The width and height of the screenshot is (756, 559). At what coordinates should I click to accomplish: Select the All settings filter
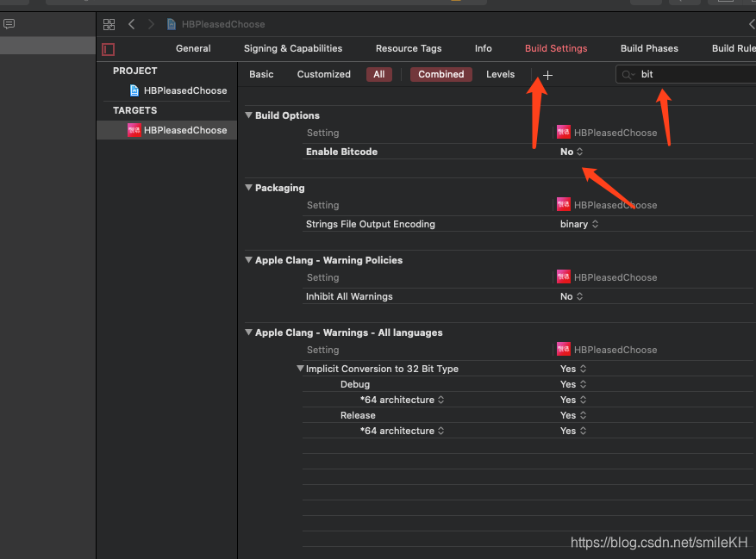[x=379, y=74]
